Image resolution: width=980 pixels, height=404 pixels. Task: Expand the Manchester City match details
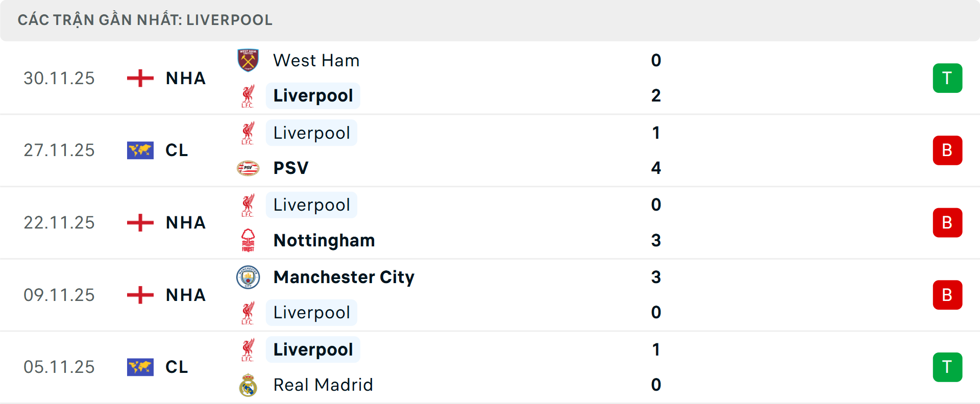490,294
